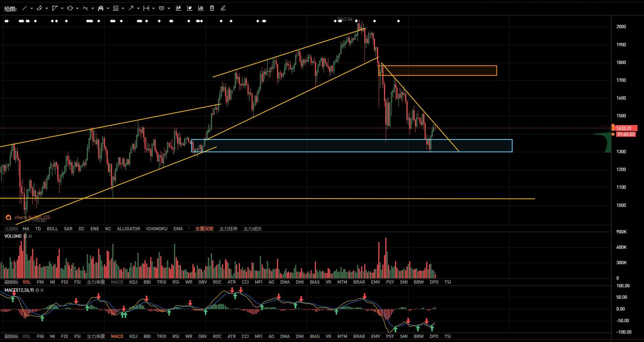Choose the arrow drawing tool
Viewport: 644px width, 342px height.
click(x=131, y=8)
